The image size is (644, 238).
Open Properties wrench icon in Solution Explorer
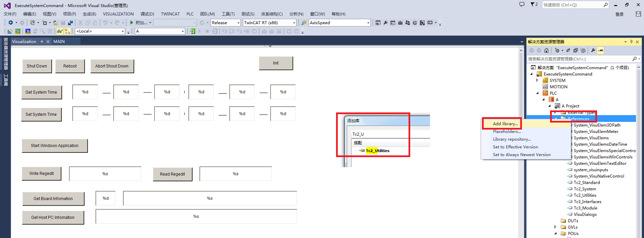[593, 50]
